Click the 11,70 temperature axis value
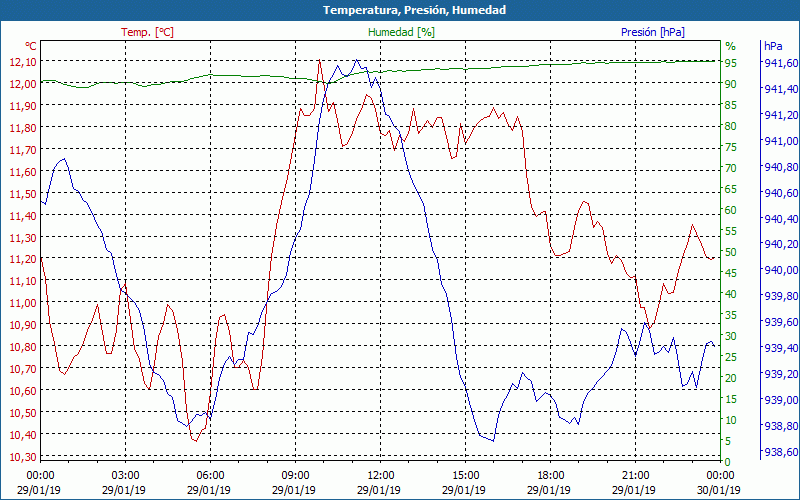The width and height of the screenshot is (800, 500). 23,149
